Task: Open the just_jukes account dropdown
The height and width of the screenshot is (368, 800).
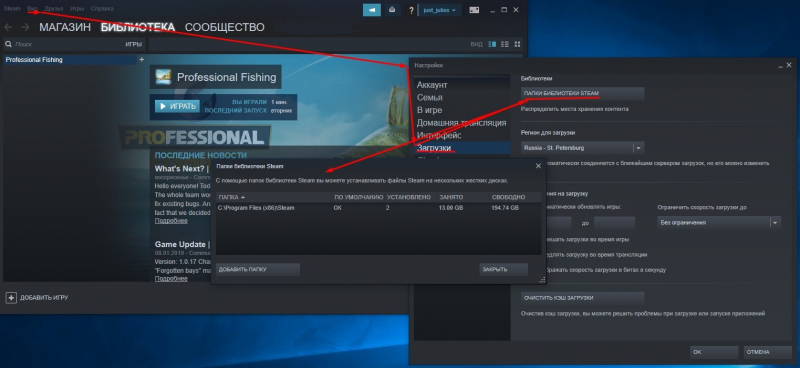Action: [440, 10]
